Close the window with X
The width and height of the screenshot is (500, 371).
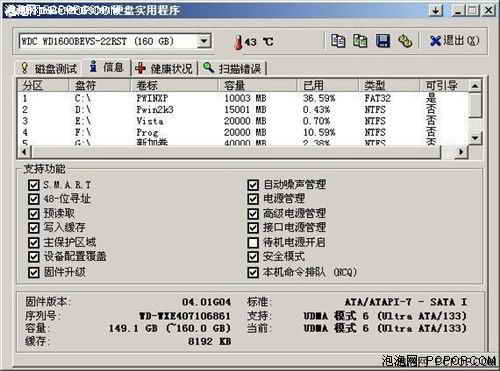488,10
